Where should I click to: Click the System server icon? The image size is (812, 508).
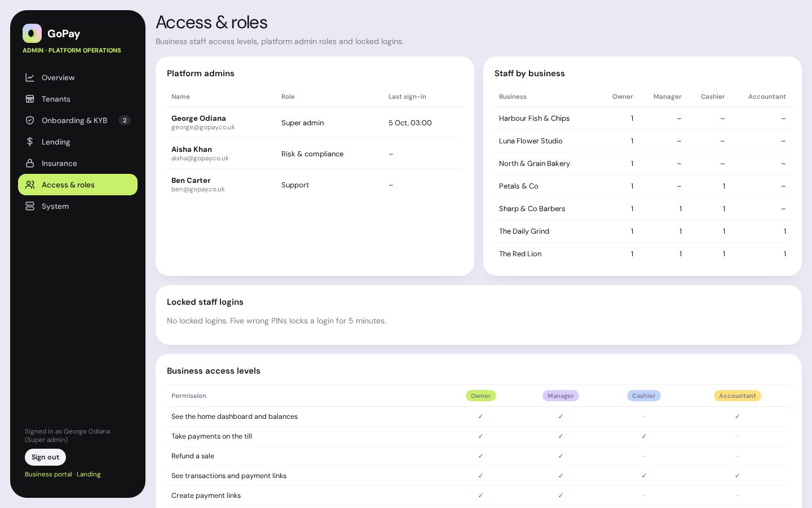[30, 206]
